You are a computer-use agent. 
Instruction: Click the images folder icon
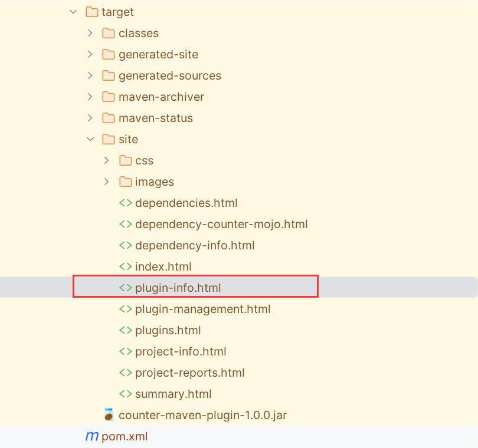click(x=126, y=182)
